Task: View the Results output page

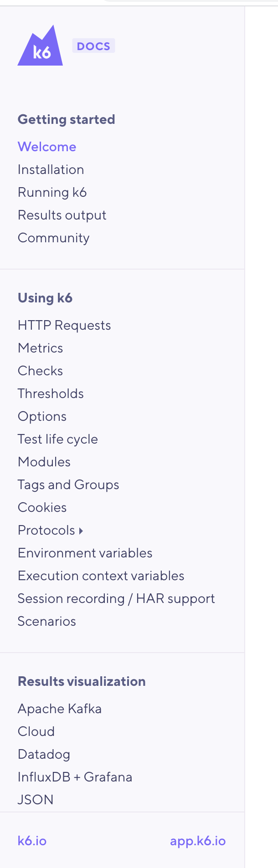Action: 62,214
